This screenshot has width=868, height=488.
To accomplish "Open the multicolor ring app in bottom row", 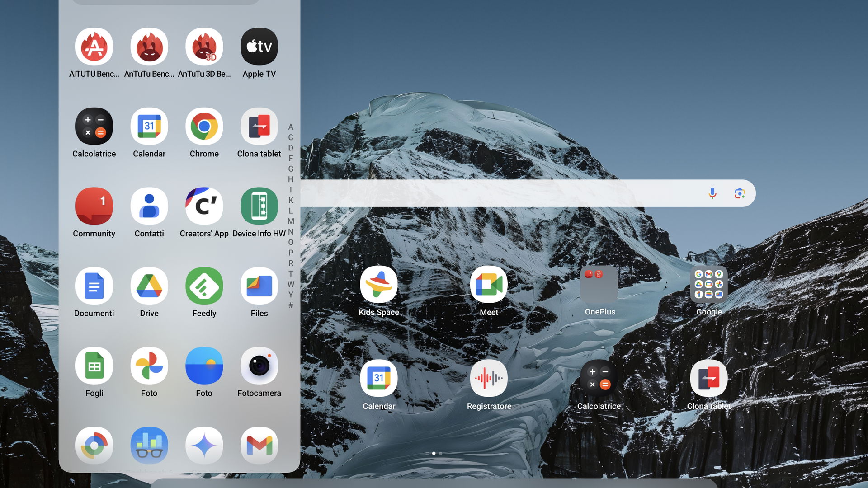I will pyautogui.click(x=94, y=446).
